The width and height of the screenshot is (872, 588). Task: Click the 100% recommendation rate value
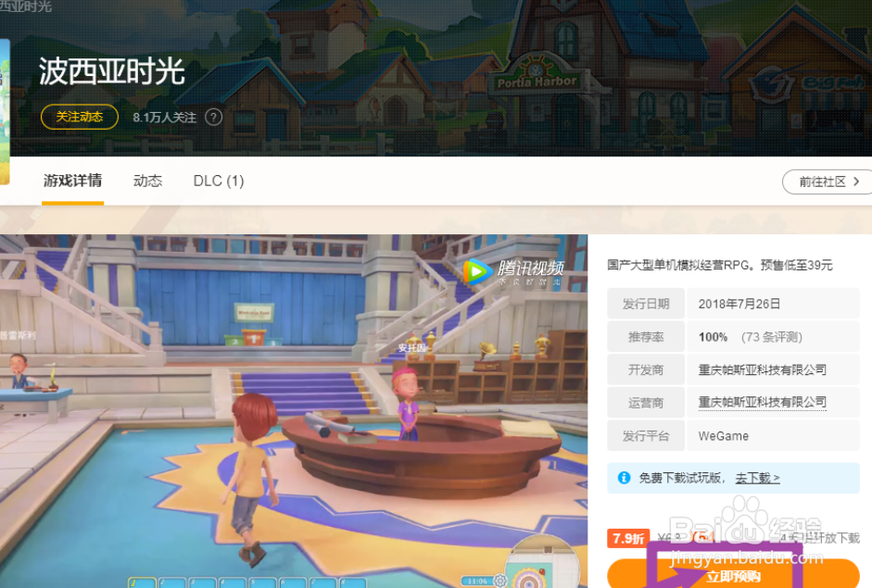pyautogui.click(x=713, y=337)
